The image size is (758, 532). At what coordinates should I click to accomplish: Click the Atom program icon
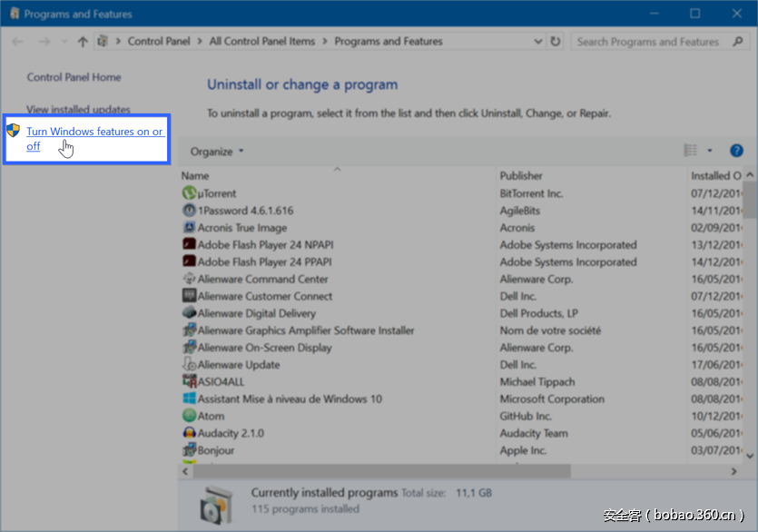(189, 416)
